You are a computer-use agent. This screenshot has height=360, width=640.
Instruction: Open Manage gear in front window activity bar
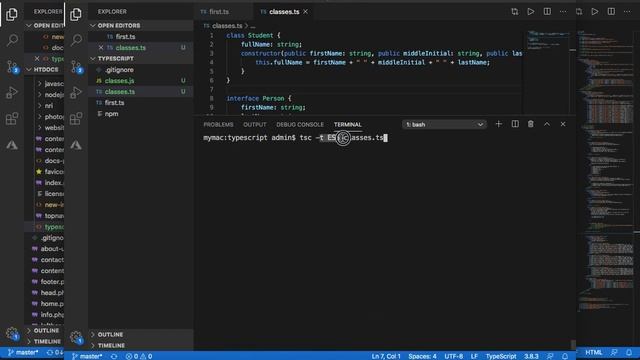tap(76, 337)
